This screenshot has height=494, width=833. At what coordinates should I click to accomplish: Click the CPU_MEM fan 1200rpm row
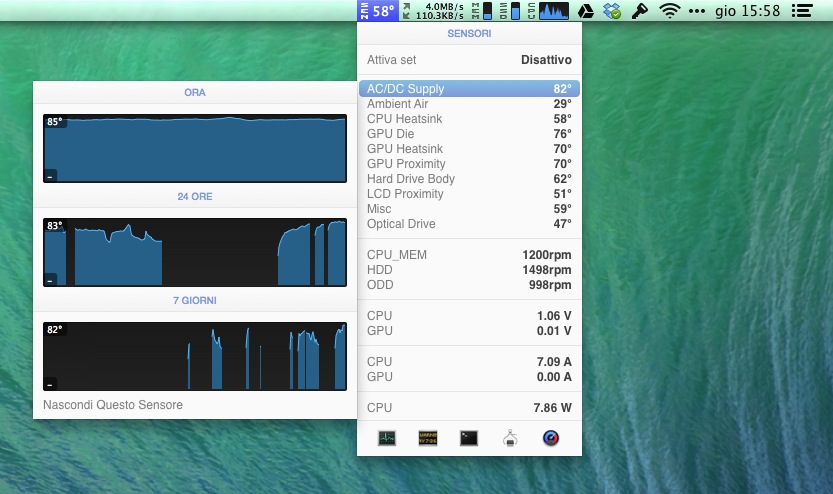click(x=470, y=255)
